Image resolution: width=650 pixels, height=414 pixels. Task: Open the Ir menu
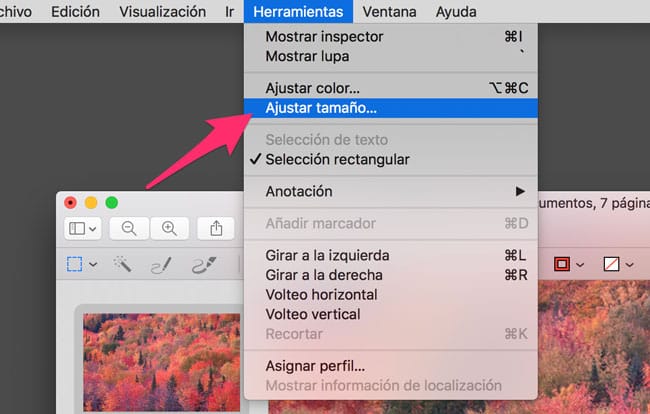click(x=230, y=12)
